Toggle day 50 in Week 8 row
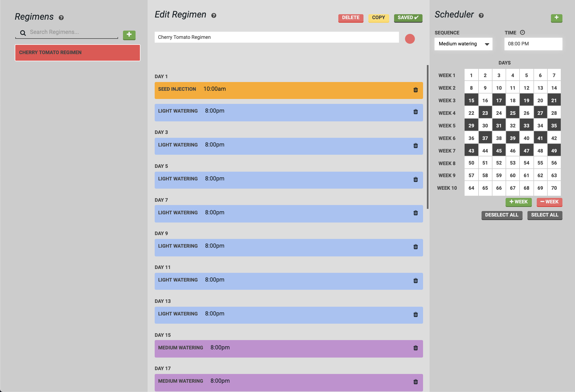575x392 pixels. [x=471, y=163]
